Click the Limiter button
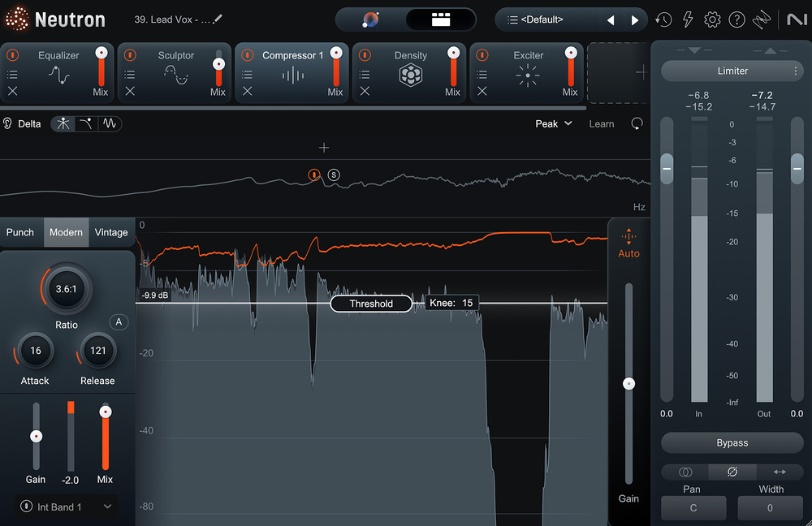812x526 pixels. (x=732, y=71)
